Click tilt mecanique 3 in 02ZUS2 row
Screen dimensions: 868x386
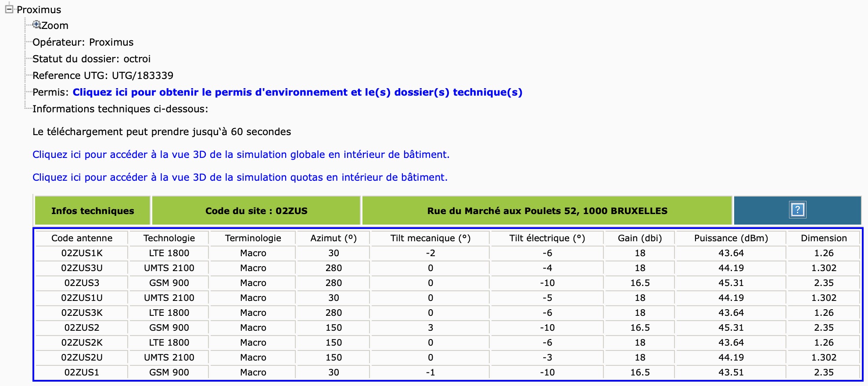pos(430,328)
